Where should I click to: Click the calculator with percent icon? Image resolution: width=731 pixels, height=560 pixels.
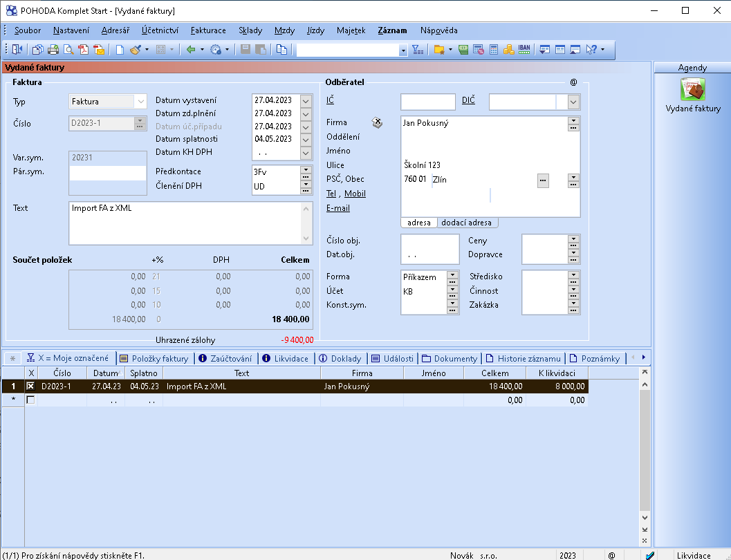click(479, 49)
